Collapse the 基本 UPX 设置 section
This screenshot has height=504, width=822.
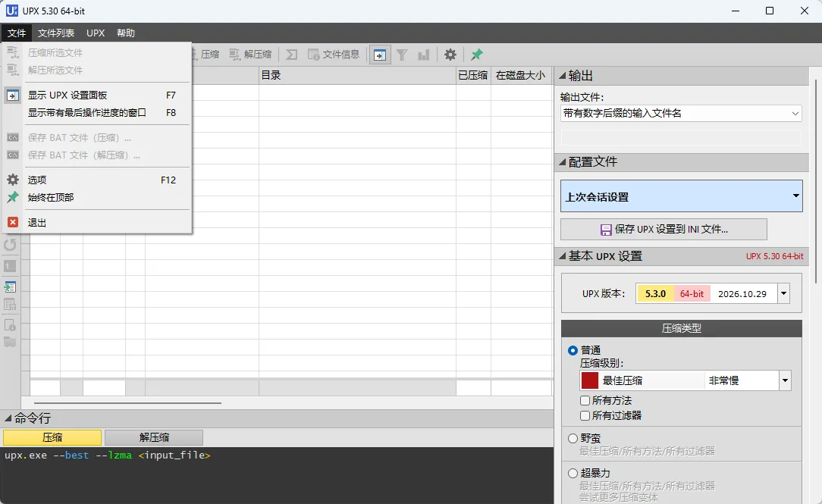point(563,256)
